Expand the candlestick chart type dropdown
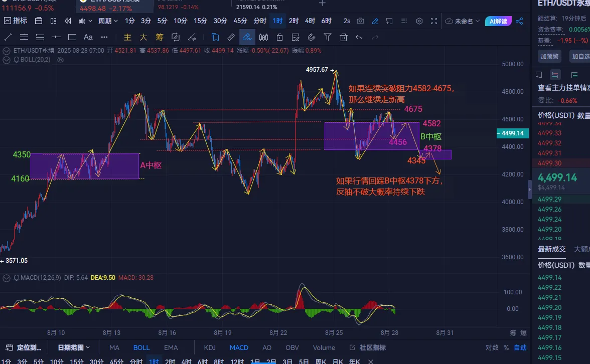 click(x=85, y=21)
